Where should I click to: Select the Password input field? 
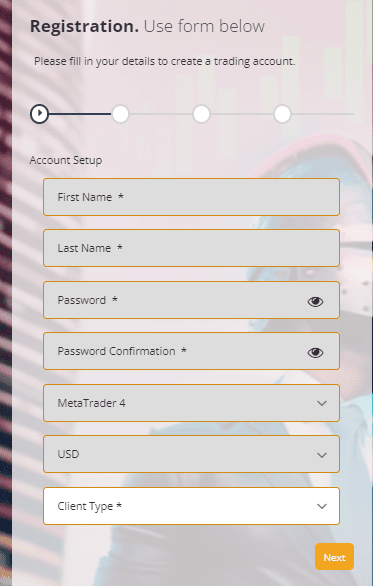point(191,300)
